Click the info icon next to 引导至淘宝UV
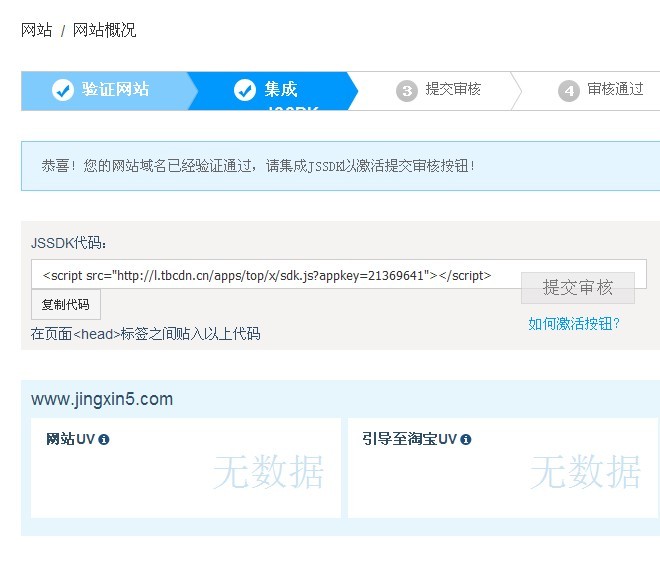This screenshot has height=563, width=660. click(x=466, y=440)
